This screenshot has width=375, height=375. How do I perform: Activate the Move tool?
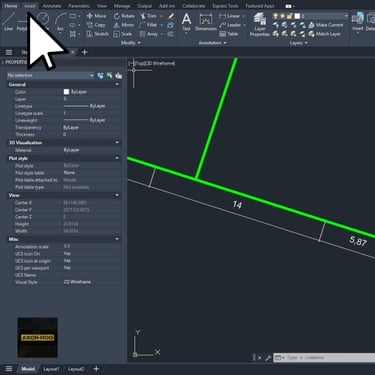point(96,16)
